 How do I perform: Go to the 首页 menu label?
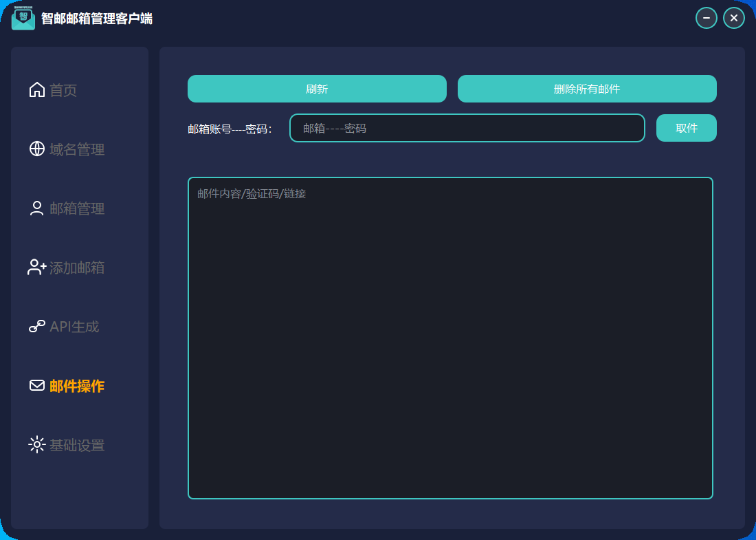point(63,90)
